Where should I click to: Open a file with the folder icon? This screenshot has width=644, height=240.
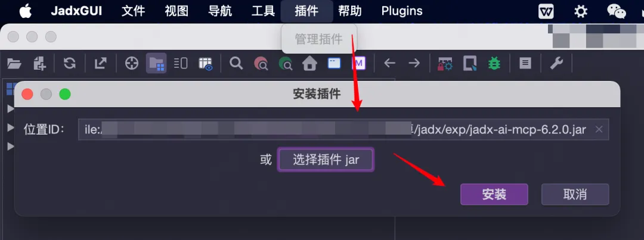click(x=14, y=64)
